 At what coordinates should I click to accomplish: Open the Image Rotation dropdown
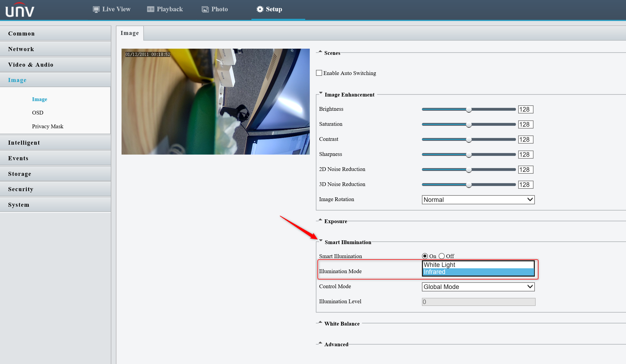tap(478, 200)
